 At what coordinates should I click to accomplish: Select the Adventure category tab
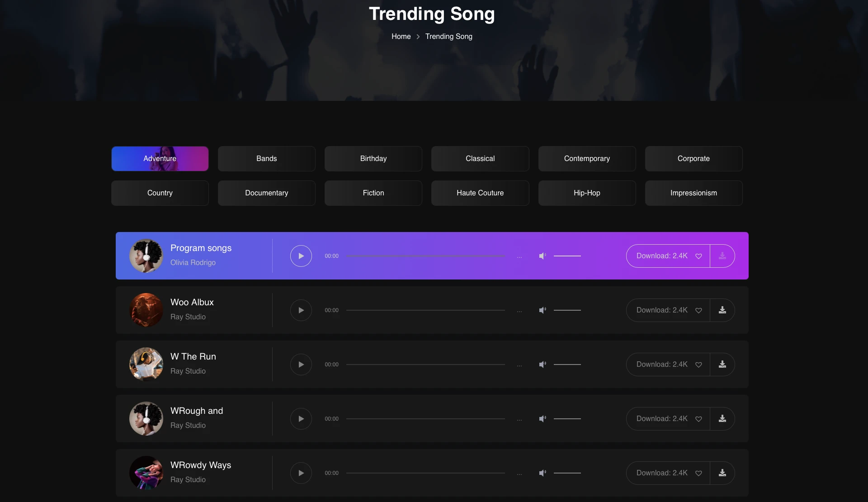coord(160,159)
